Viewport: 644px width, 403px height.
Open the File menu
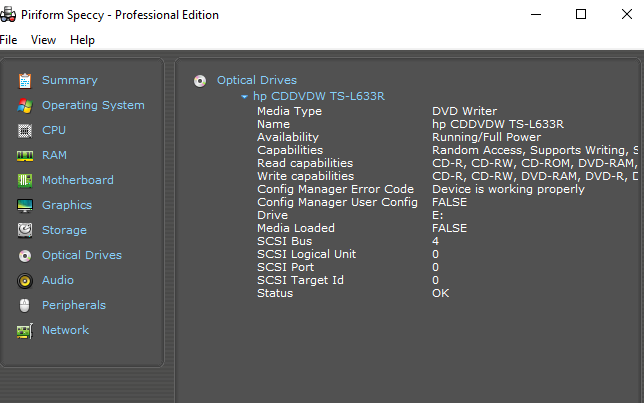coord(9,40)
